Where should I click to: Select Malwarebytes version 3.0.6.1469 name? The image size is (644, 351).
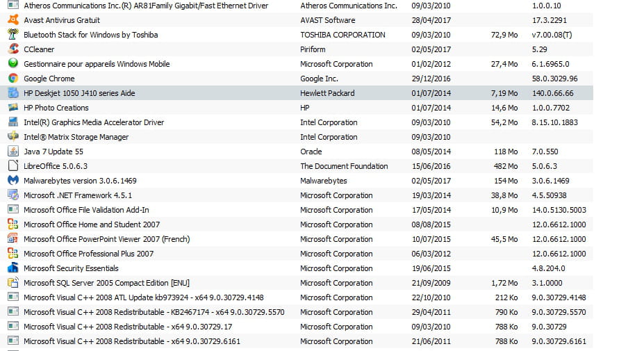coord(80,181)
